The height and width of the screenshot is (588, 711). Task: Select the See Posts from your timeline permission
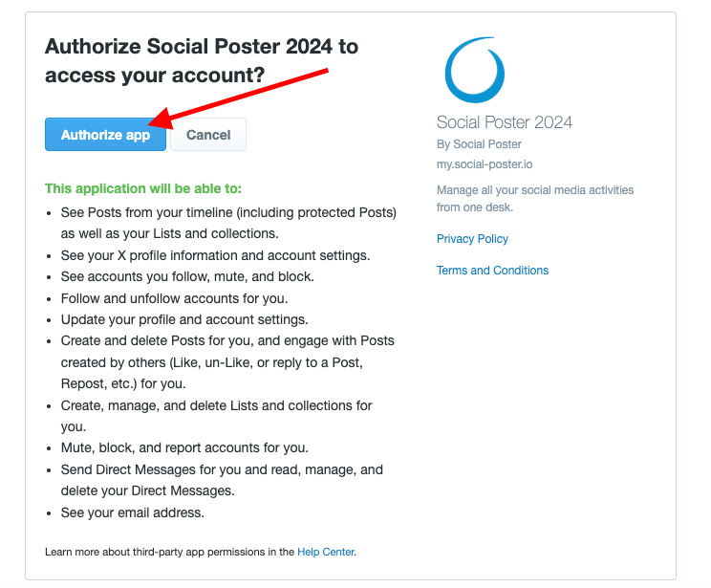[x=228, y=223]
